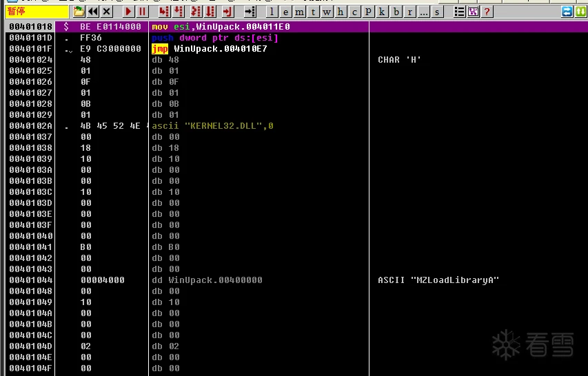
Task: Click the Go to address arrow icon
Action: tap(250, 12)
